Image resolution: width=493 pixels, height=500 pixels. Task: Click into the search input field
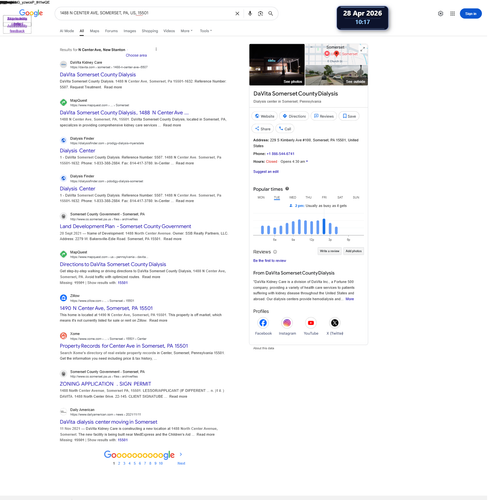tap(147, 14)
